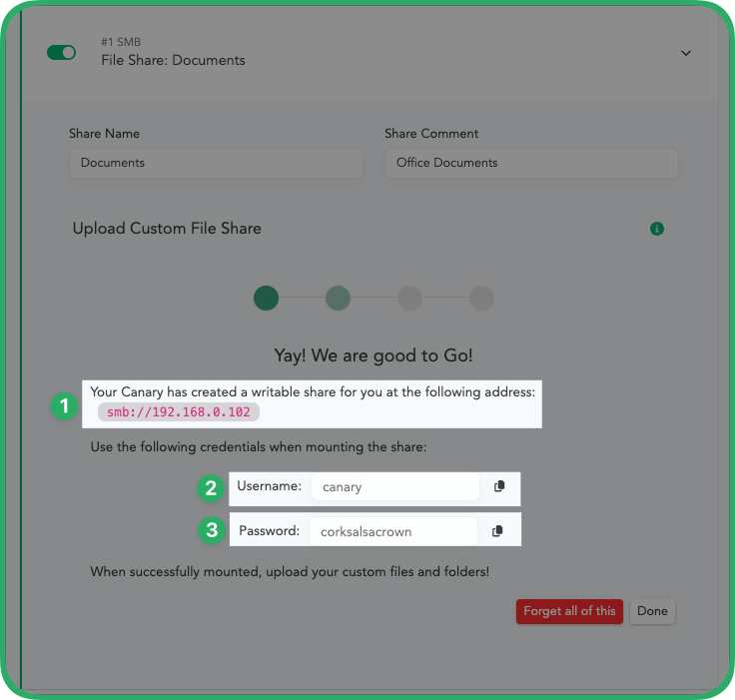The height and width of the screenshot is (700, 735).
Task: Click the green number 2 badge
Action: [211, 487]
